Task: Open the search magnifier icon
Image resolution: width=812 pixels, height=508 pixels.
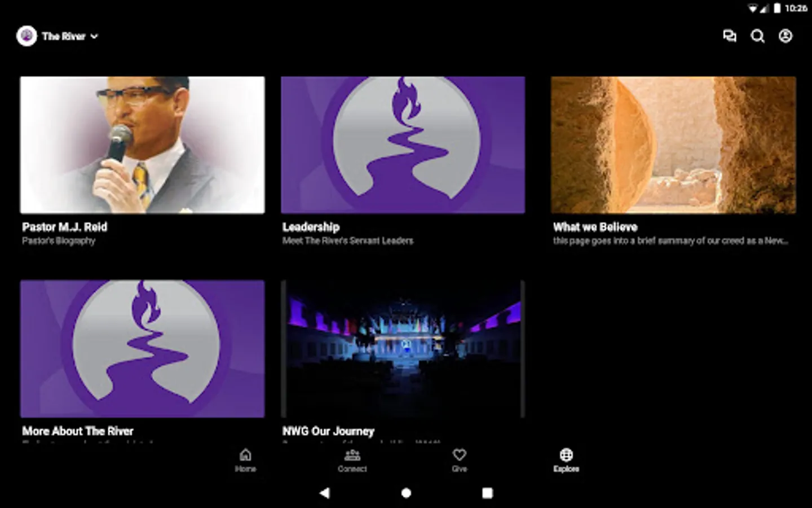Action: (758, 36)
